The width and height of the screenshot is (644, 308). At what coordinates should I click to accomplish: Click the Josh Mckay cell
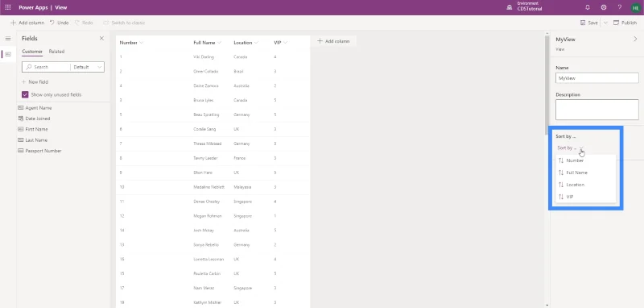(204, 231)
